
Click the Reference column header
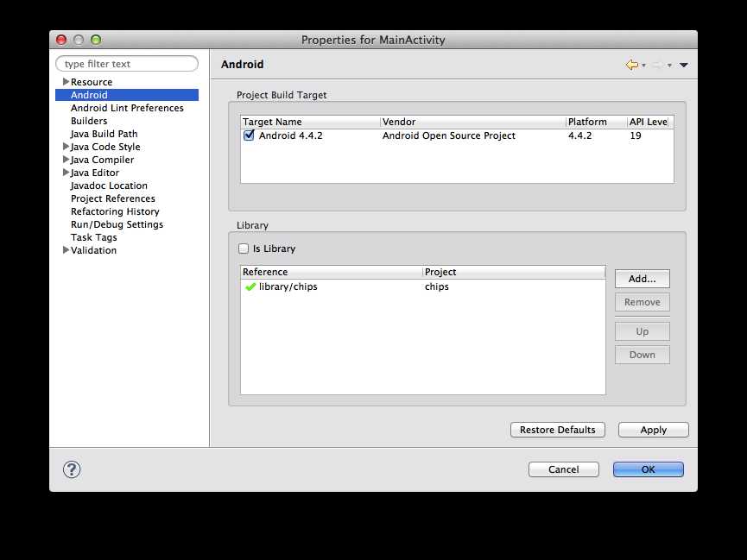[x=332, y=272]
